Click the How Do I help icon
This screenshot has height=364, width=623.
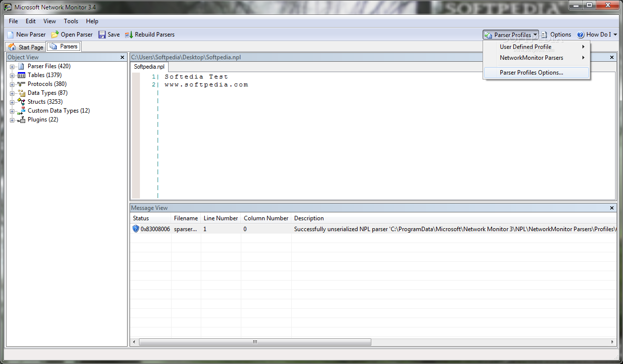point(580,35)
